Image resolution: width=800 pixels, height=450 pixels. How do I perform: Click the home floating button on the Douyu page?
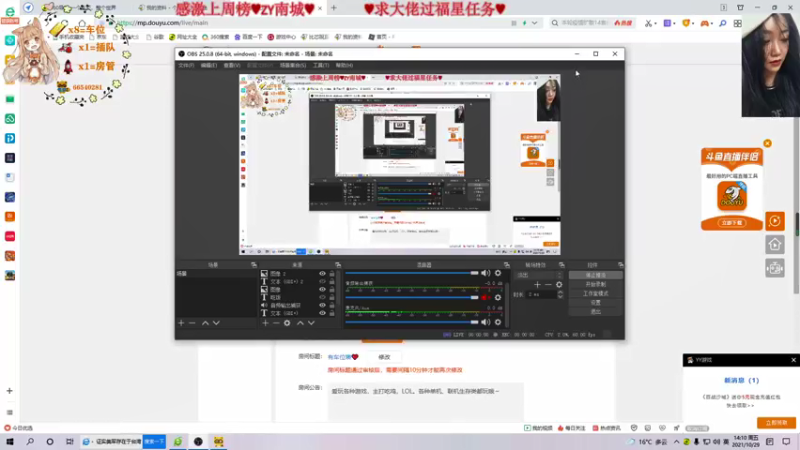click(775, 245)
